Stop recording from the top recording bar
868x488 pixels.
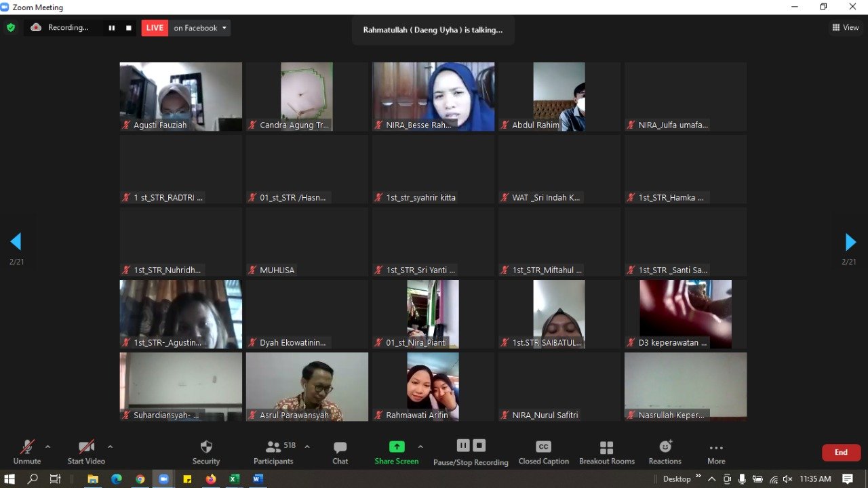129,28
